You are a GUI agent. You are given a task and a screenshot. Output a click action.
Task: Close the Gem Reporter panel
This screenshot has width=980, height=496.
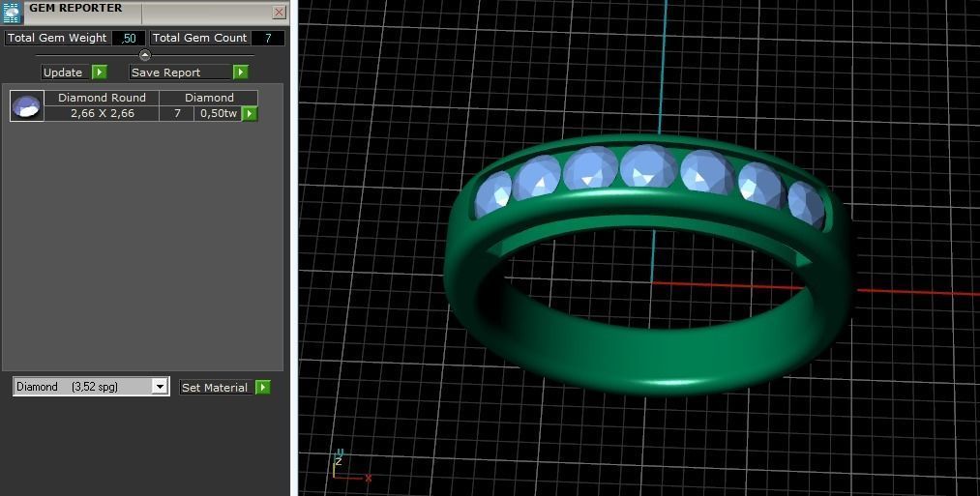[280, 12]
